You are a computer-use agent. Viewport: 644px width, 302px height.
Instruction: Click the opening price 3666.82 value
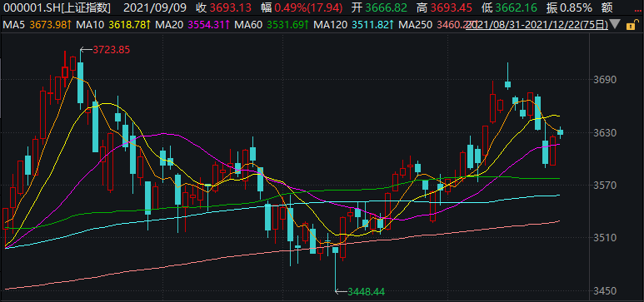point(386,7)
